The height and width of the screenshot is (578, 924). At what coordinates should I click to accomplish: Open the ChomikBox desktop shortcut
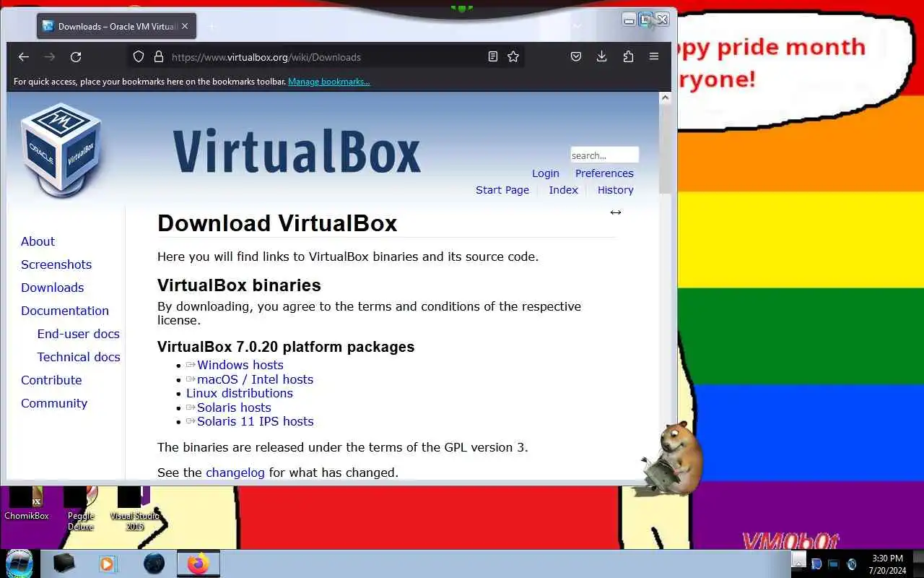[x=27, y=503]
